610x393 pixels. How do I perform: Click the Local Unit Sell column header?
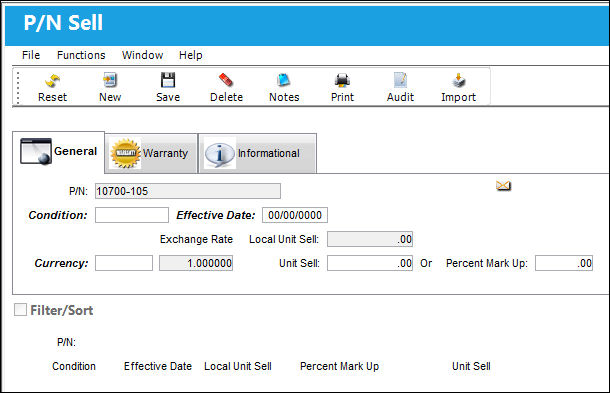point(238,366)
